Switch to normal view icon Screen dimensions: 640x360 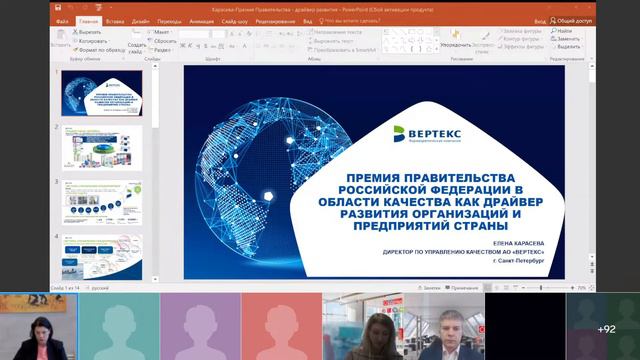pos(487,288)
